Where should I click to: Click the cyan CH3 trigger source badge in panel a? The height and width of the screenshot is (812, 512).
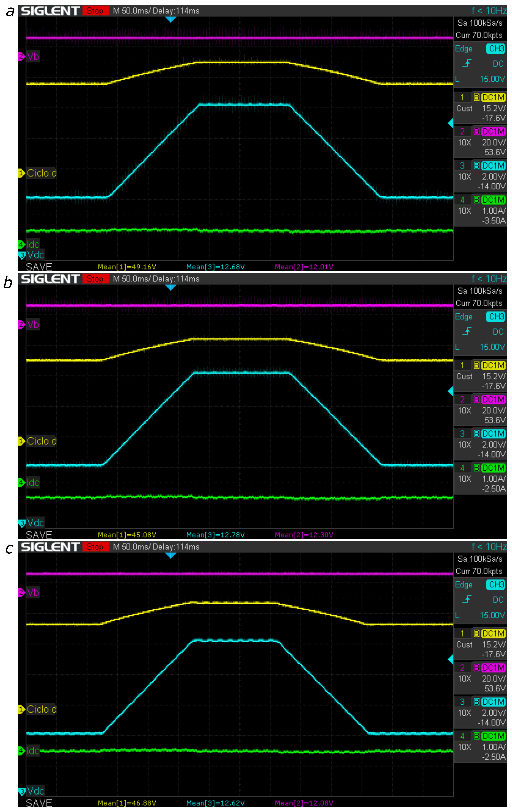click(495, 49)
